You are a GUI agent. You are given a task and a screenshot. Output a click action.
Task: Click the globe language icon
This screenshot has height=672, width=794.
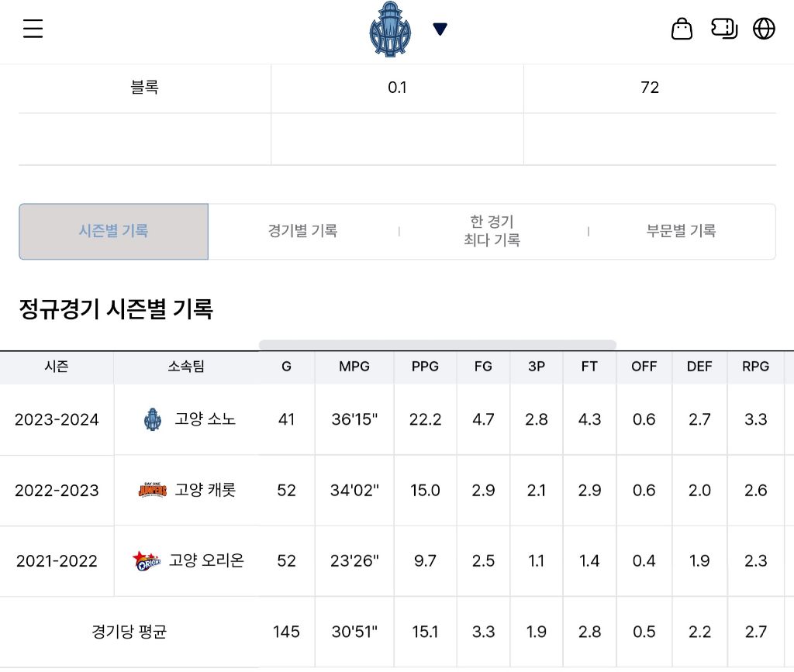click(x=764, y=29)
